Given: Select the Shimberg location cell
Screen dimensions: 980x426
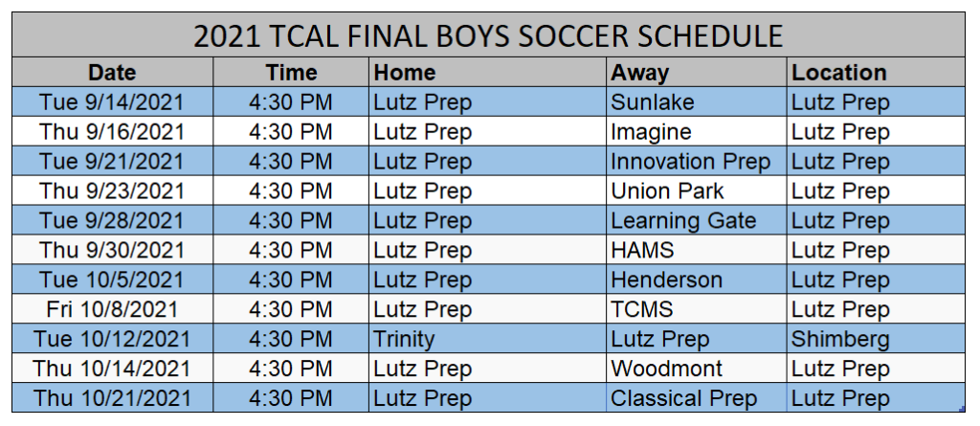Looking at the screenshot, I should tap(876, 339).
